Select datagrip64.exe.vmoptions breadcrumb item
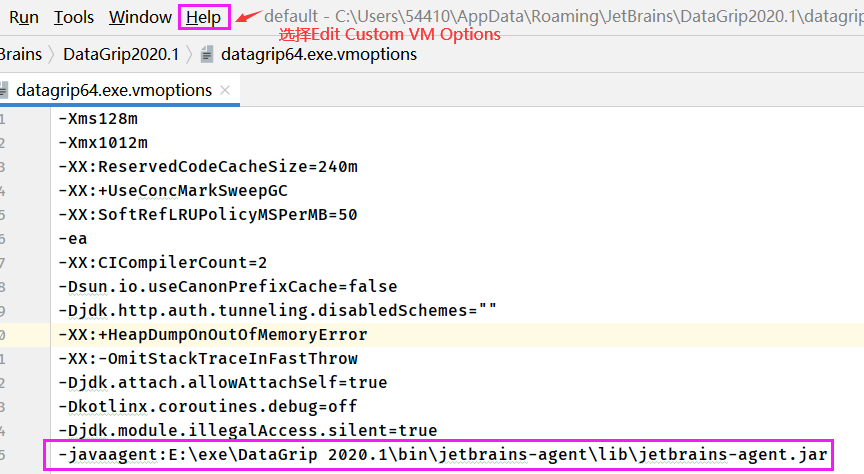The width and height of the screenshot is (864, 474). coord(319,54)
